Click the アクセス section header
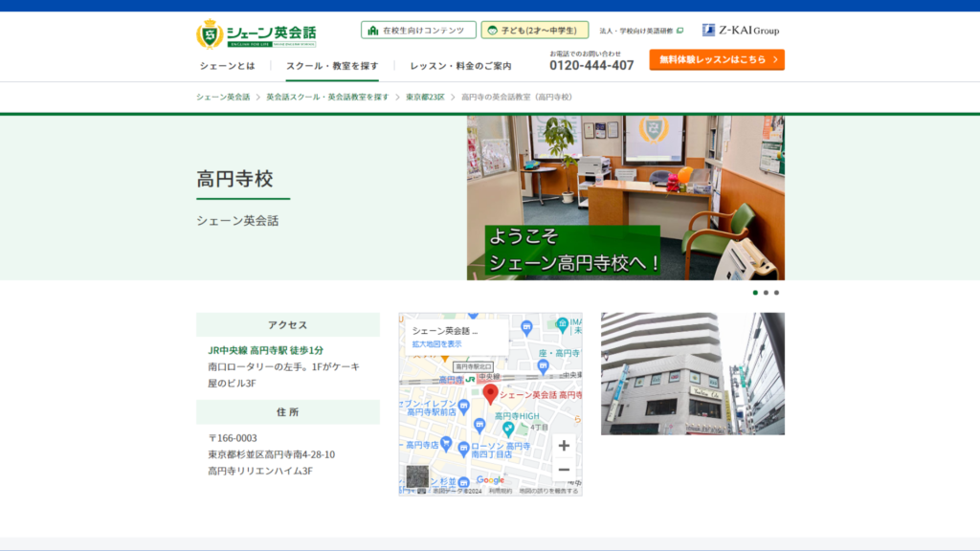This screenshot has width=980, height=551. pyautogui.click(x=287, y=325)
